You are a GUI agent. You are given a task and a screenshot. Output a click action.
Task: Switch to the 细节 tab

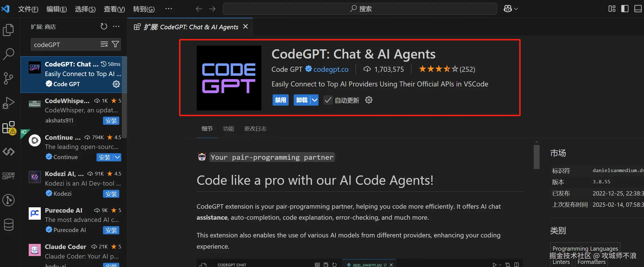pyautogui.click(x=207, y=129)
